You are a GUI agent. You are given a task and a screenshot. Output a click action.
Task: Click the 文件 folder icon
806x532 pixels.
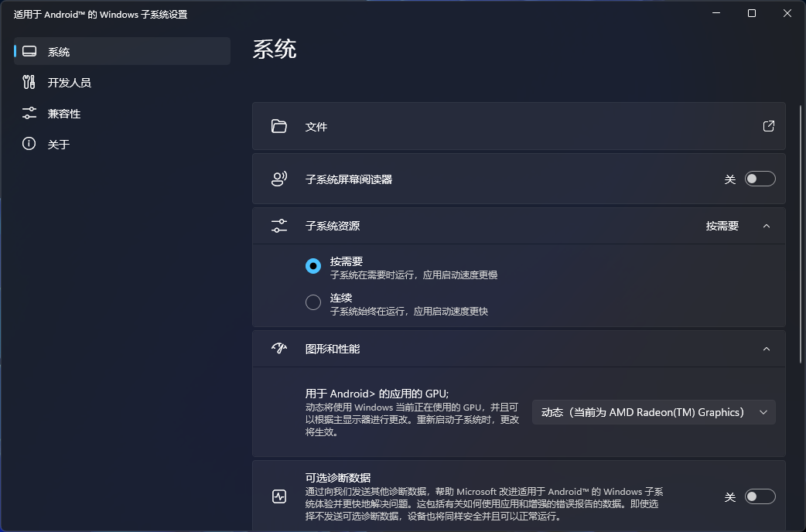[279, 126]
